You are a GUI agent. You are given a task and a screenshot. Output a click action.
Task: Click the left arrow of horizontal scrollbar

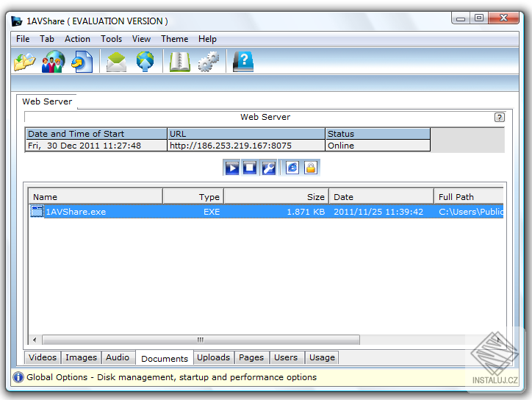click(x=35, y=340)
